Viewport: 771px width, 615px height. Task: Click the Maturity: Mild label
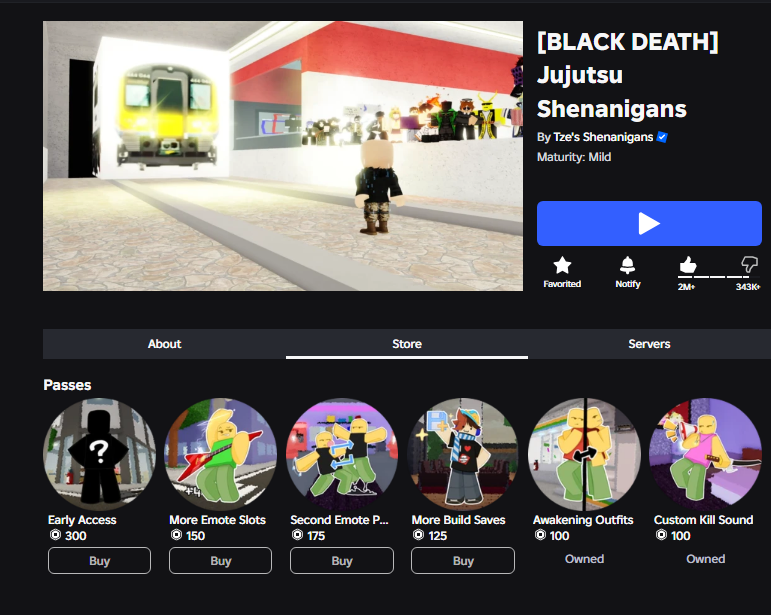[x=574, y=157]
